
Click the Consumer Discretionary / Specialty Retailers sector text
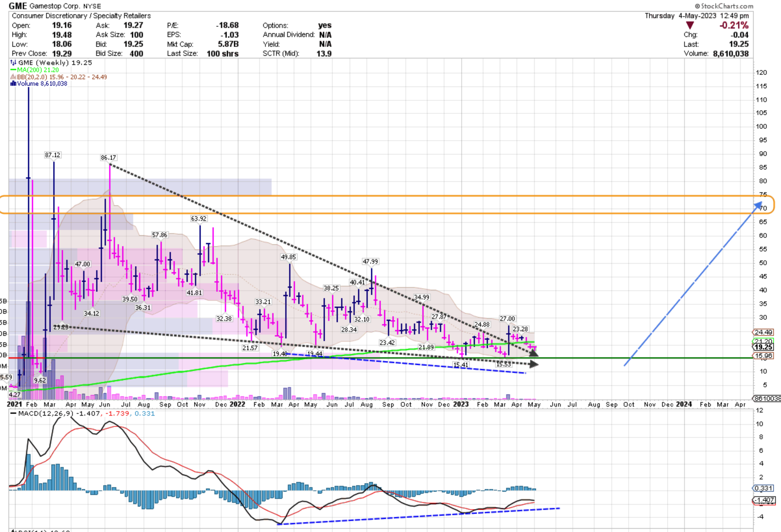tap(81, 16)
